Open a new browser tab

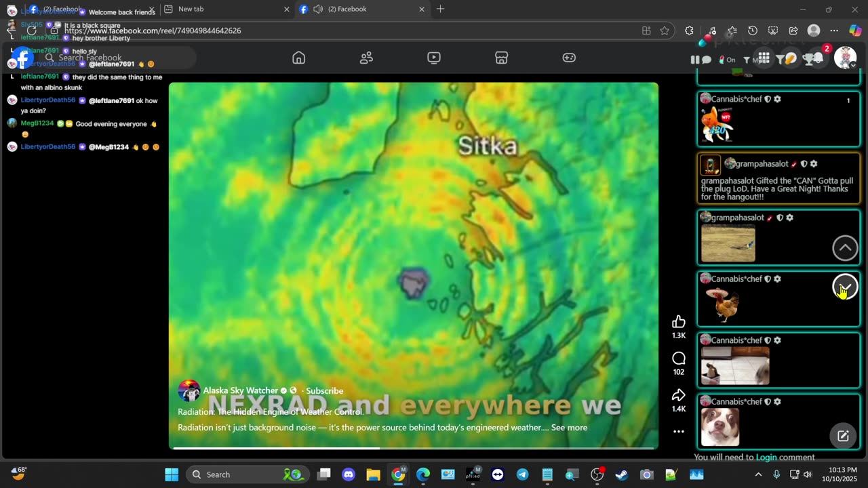pos(441,9)
